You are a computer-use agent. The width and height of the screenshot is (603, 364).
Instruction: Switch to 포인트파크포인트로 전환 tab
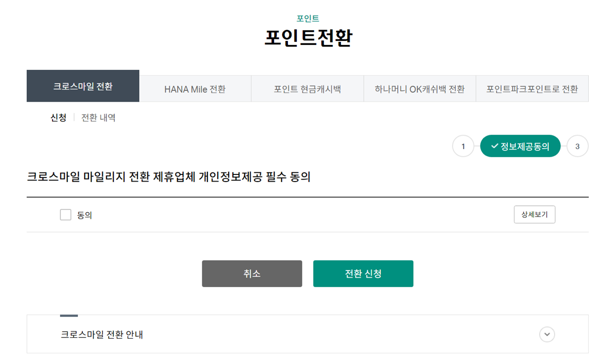[532, 88]
